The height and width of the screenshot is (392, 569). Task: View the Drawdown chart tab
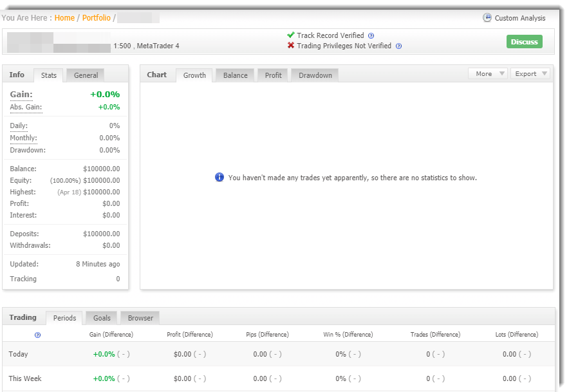315,75
